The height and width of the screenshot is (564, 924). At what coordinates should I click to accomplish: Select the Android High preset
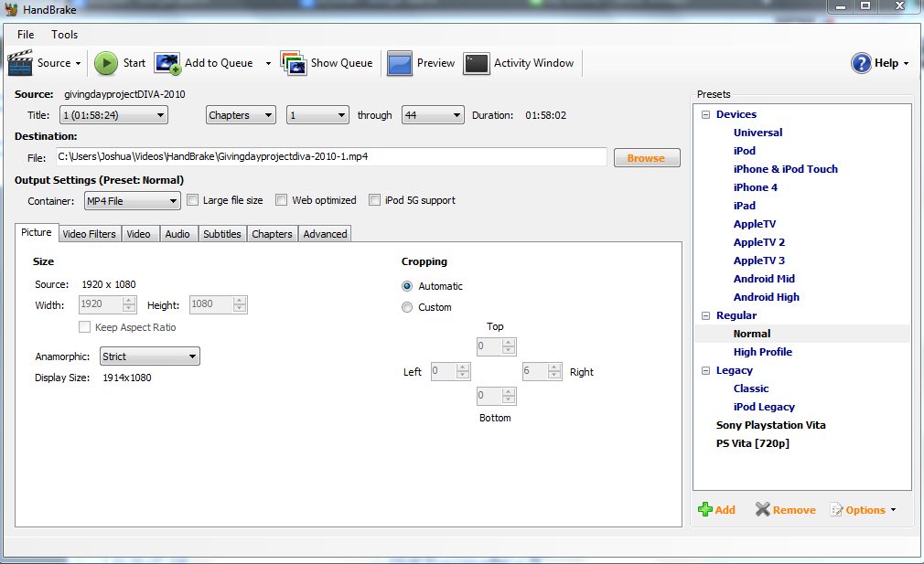(766, 297)
